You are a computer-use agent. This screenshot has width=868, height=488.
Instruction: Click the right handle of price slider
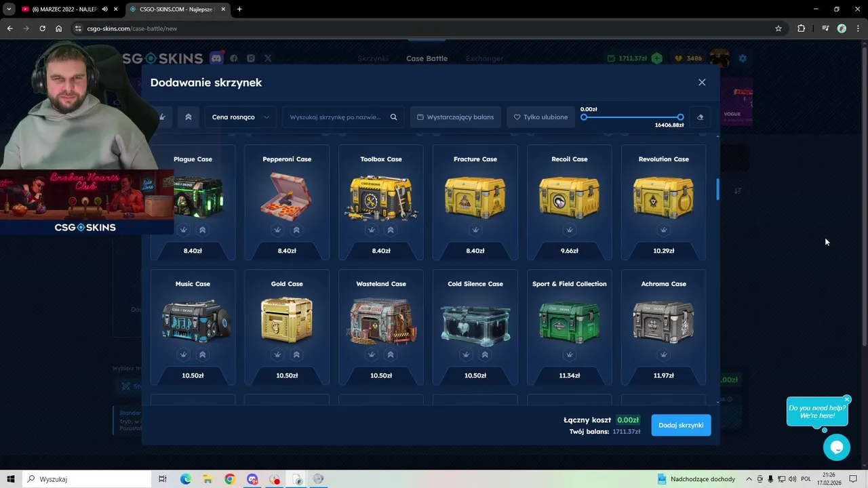point(680,117)
